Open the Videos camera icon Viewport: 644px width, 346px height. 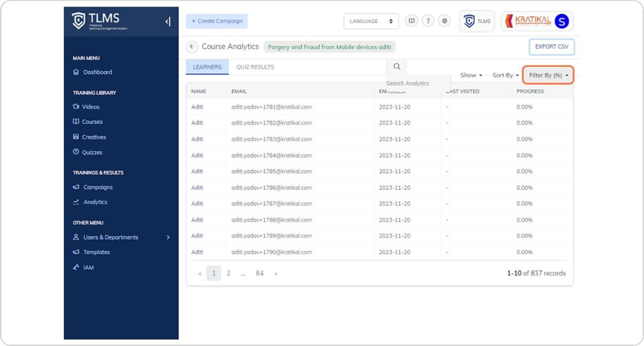point(76,107)
